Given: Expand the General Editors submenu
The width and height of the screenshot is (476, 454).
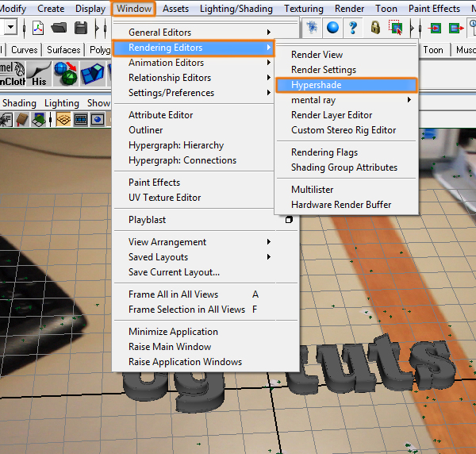Looking at the screenshot, I should click(269, 33).
